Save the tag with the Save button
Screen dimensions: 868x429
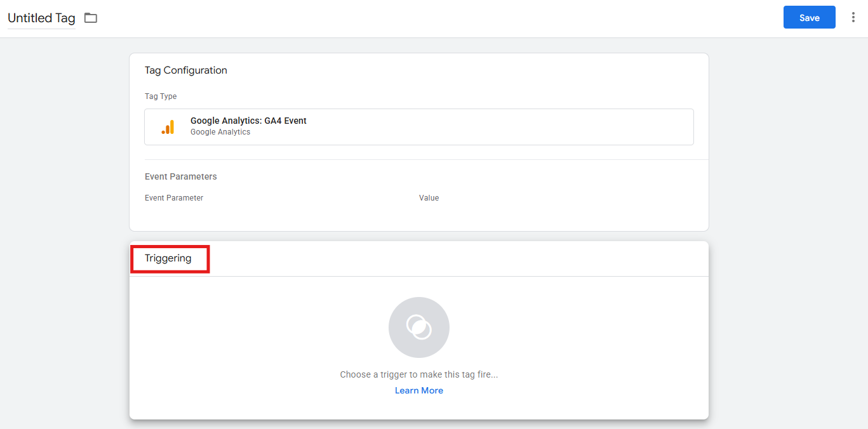pyautogui.click(x=810, y=18)
